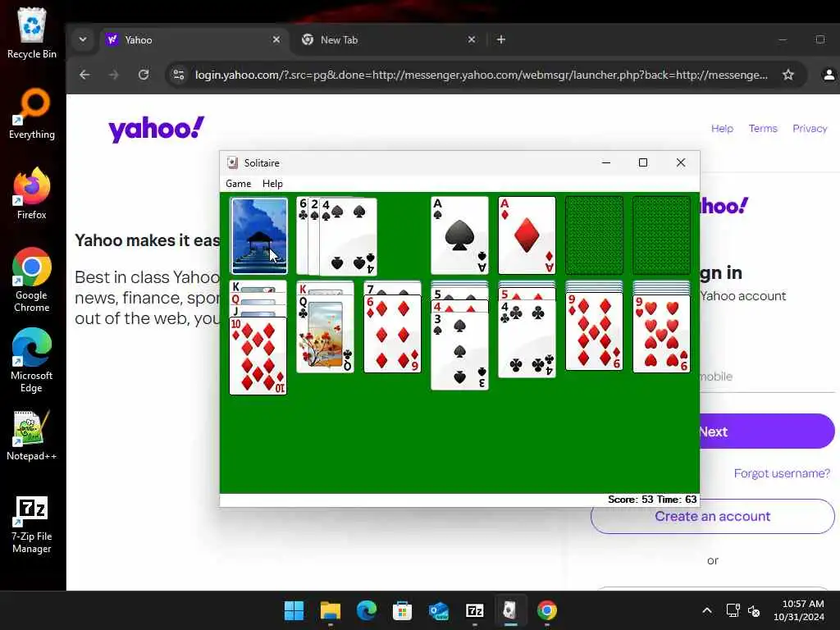Click the network icon in the system tray
The width and height of the screenshot is (840, 630).
(733, 610)
